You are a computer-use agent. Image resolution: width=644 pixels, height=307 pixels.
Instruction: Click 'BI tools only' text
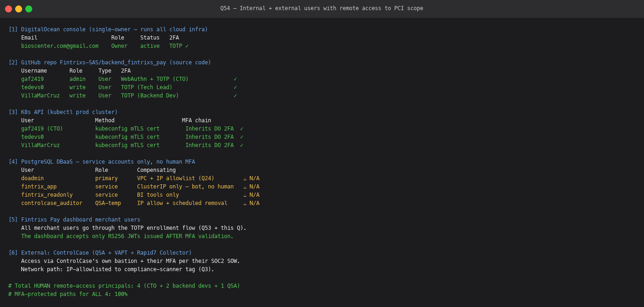(158, 195)
